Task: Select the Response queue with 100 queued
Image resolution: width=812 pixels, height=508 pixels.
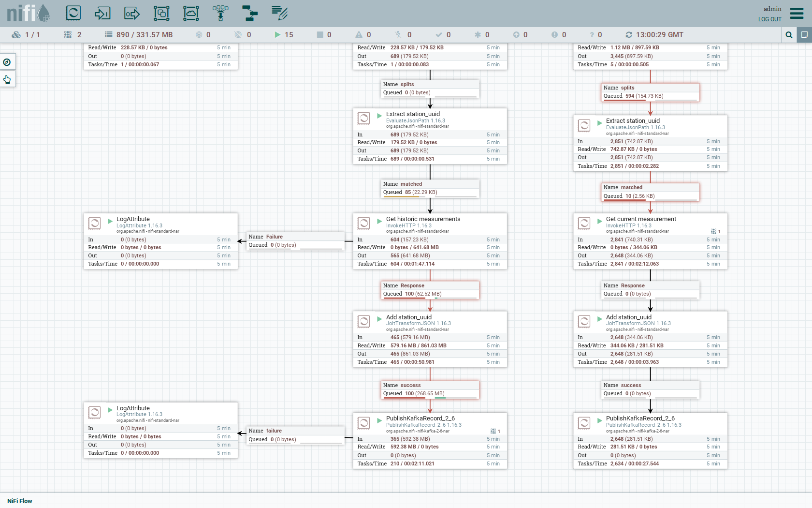Action: (430, 290)
